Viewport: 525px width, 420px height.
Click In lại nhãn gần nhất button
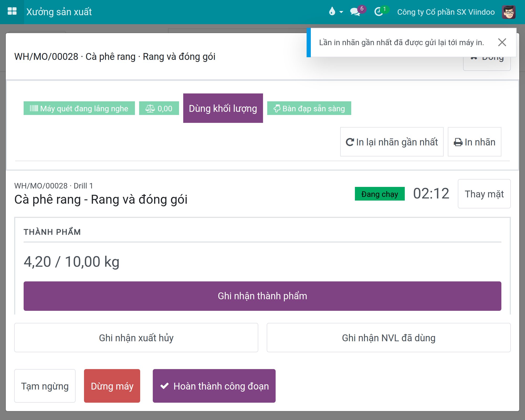point(392,142)
